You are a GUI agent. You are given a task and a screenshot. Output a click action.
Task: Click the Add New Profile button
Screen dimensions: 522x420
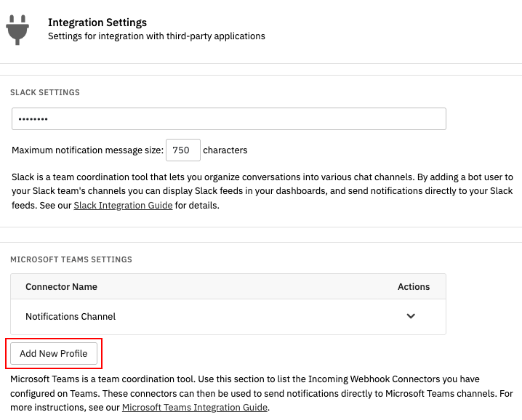(54, 353)
